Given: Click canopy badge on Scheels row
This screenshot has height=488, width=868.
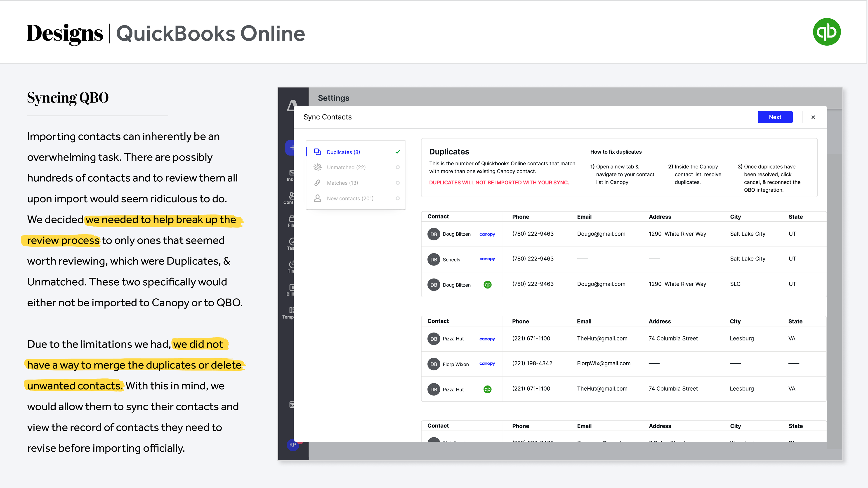Looking at the screenshot, I should 487,259.
